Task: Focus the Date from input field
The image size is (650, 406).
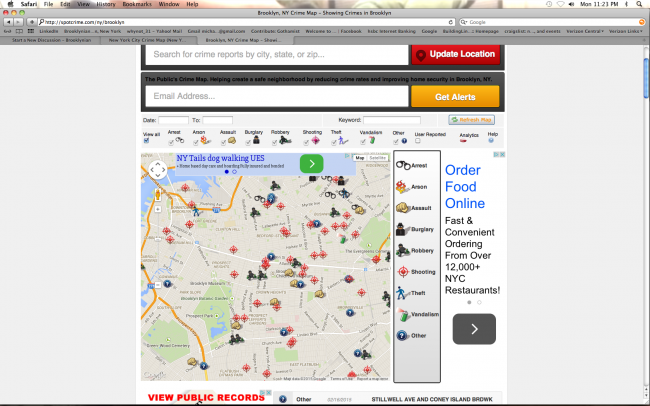Action: click(173, 120)
